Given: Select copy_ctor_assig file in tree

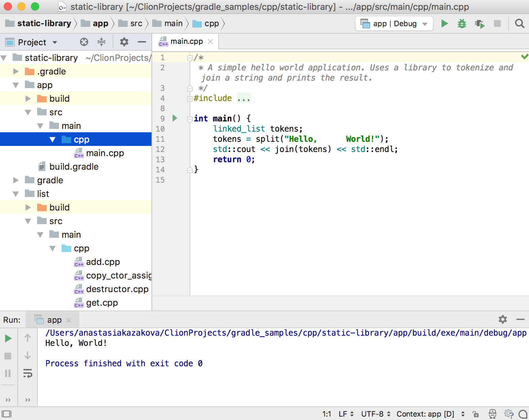Looking at the screenshot, I should pos(119,275).
